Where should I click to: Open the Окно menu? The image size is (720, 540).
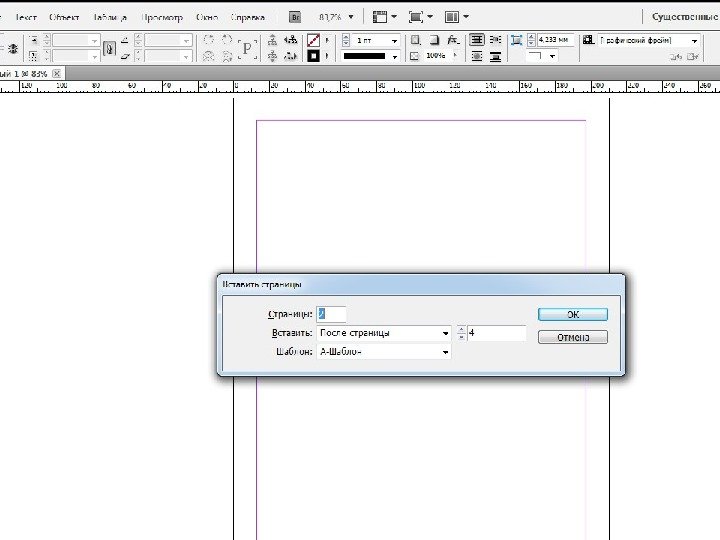207,17
